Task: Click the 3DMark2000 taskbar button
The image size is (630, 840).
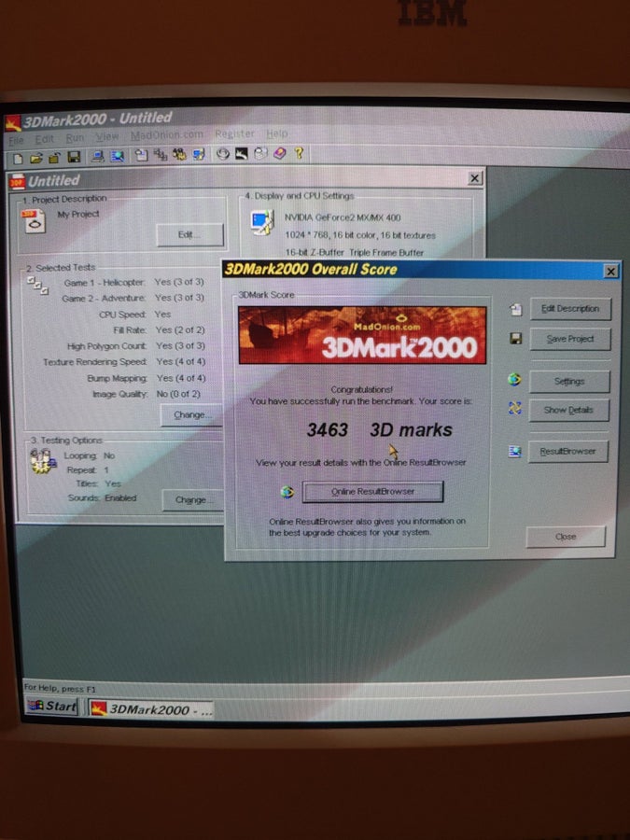Action: pos(151,709)
